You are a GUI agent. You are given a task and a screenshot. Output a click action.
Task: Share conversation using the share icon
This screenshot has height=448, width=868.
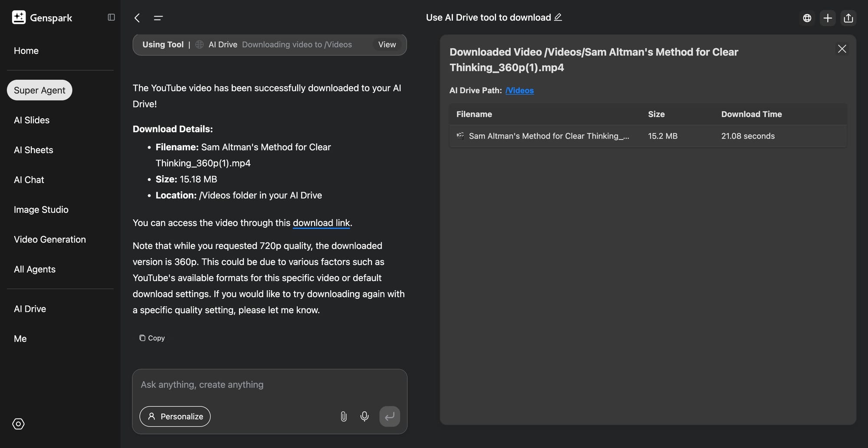point(848,18)
